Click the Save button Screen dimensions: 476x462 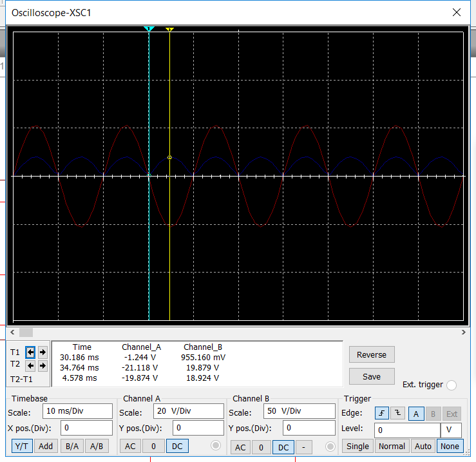[x=372, y=376]
